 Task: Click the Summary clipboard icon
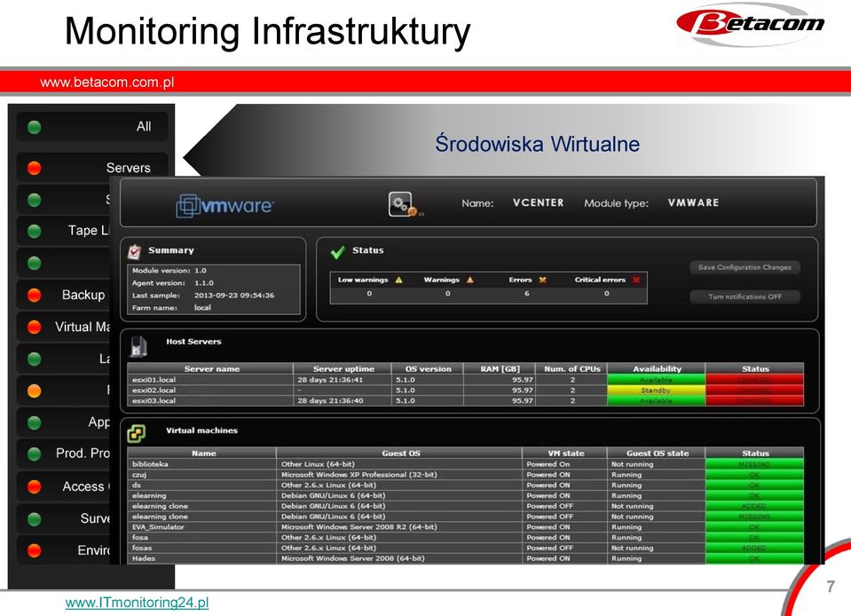tap(134, 251)
